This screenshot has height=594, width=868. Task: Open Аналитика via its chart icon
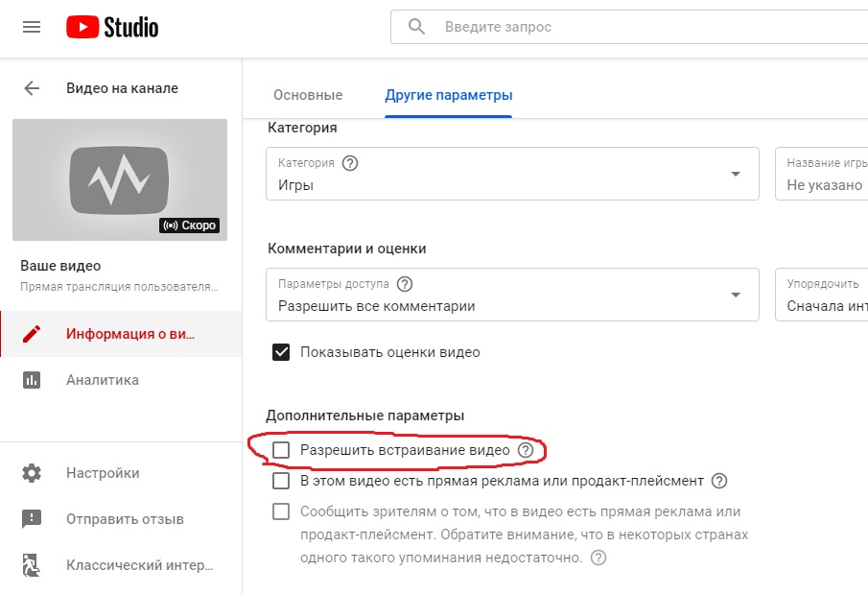[x=32, y=380]
